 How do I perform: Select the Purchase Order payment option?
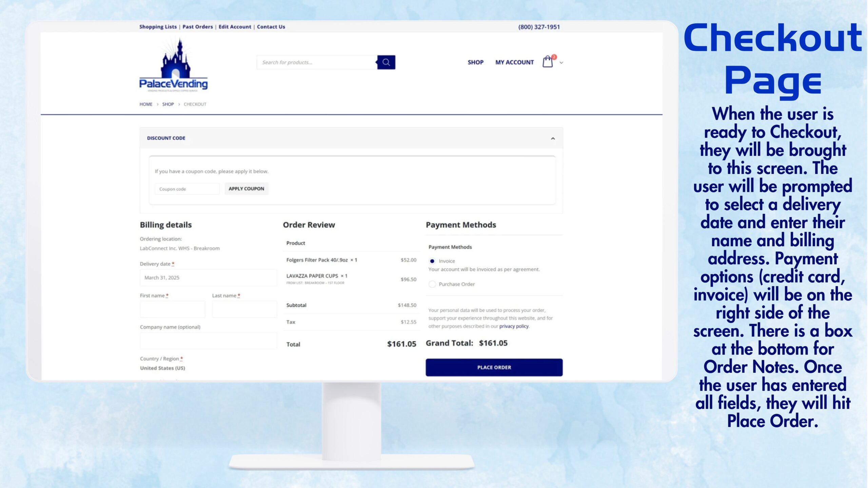(432, 284)
